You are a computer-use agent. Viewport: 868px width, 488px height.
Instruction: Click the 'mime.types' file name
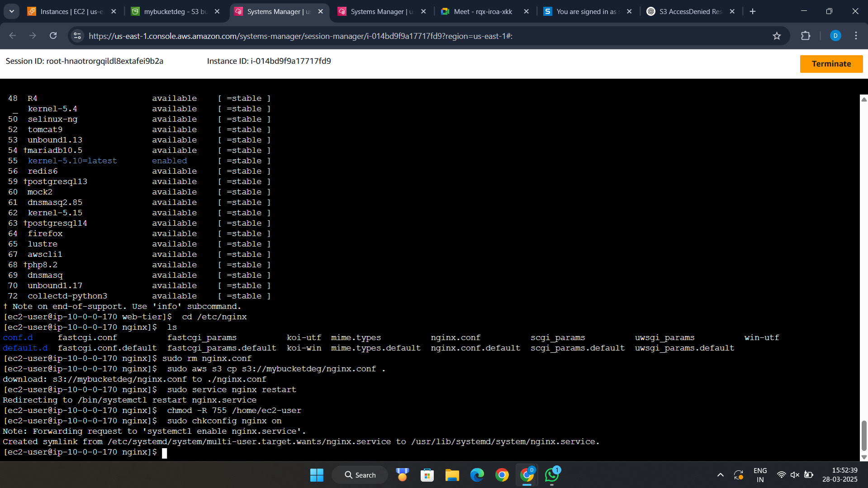[356, 338]
